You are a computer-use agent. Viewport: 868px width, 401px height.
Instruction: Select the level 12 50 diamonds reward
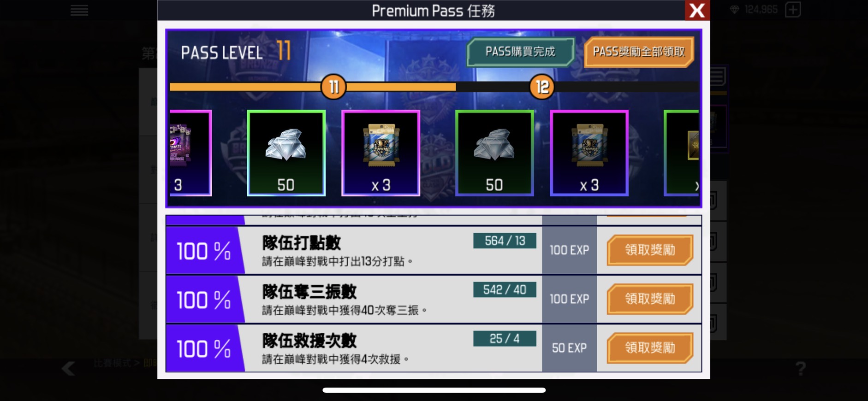494,153
